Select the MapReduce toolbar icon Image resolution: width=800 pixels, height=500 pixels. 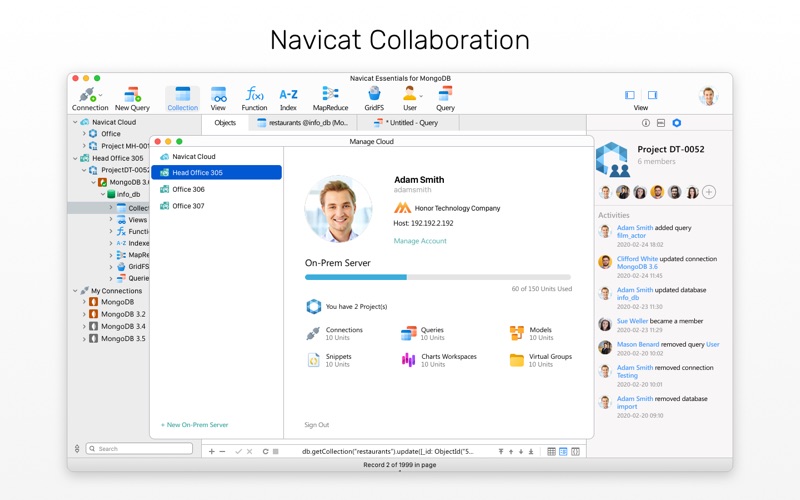[x=330, y=99]
